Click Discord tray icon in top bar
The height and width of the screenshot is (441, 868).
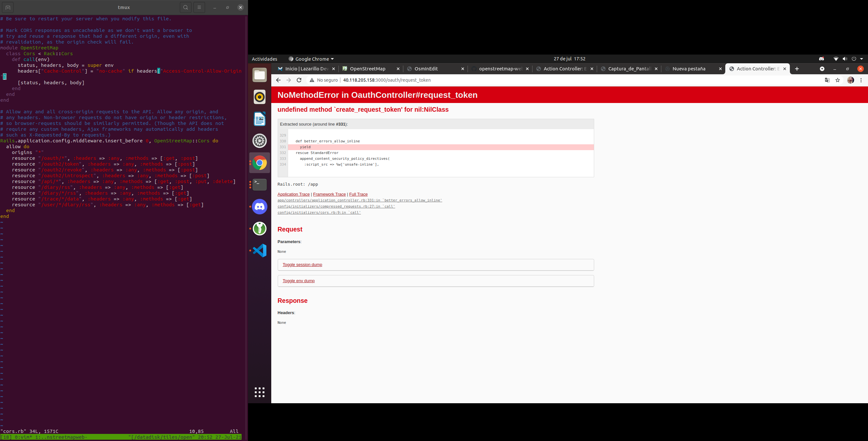pos(821,59)
